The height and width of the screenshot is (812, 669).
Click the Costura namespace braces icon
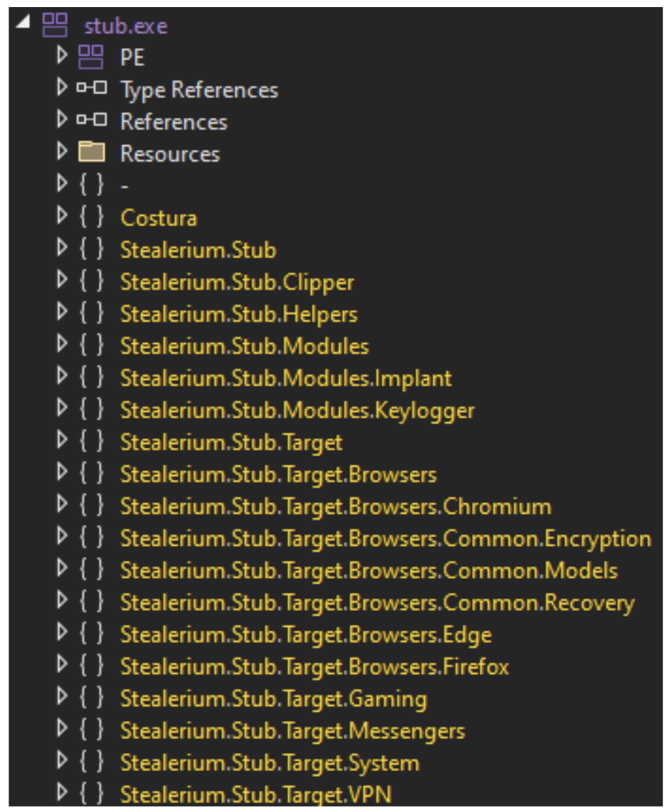(x=92, y=218)
